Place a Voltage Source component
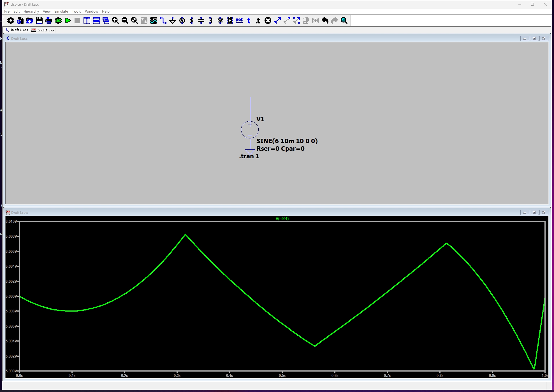Viewport: 554px width, 392px height. point(182,20)
